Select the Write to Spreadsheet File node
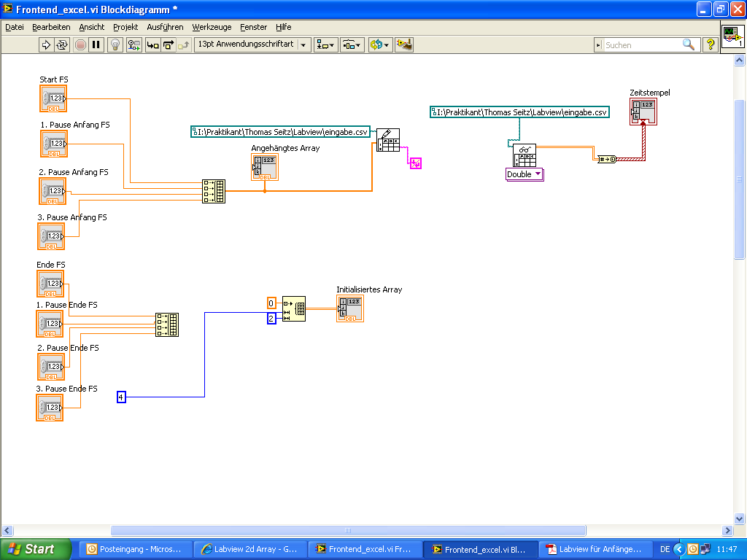 click(x=388, y=140)
